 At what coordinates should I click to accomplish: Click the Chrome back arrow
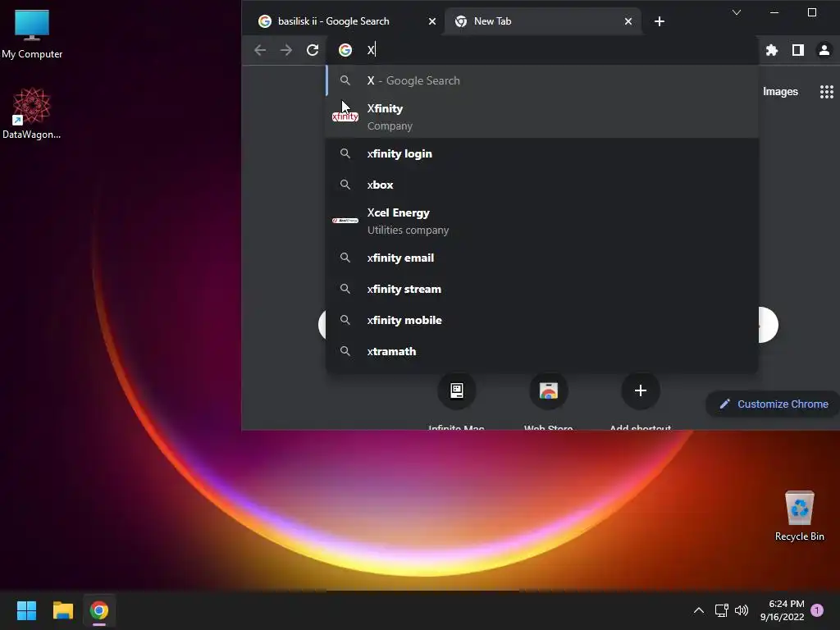click(x=260, y=50)
